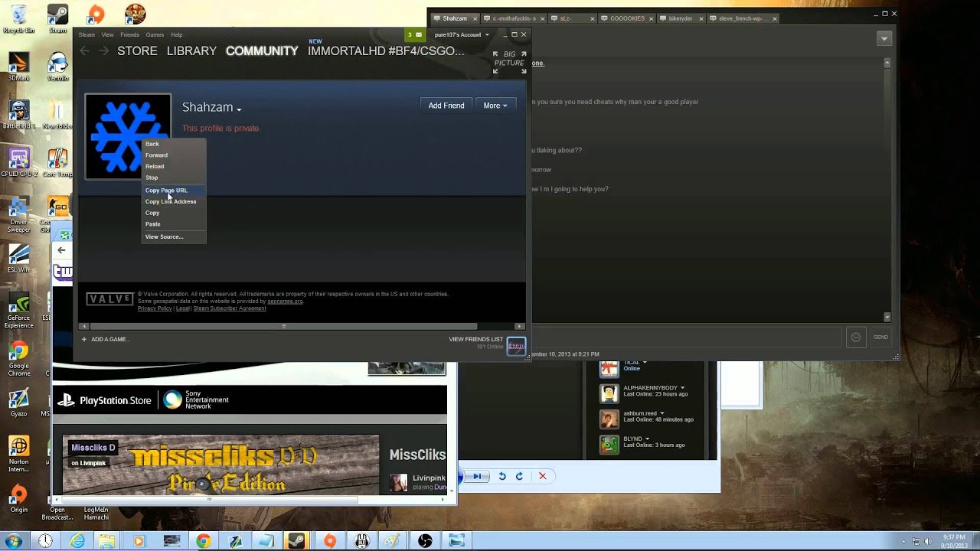Launch ESL Wire from the desktop
The image size is (980, 551).
18,259
